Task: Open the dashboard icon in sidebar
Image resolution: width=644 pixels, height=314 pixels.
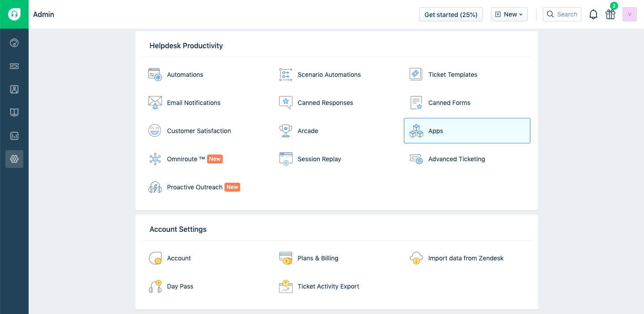Action: coord(14,43)
